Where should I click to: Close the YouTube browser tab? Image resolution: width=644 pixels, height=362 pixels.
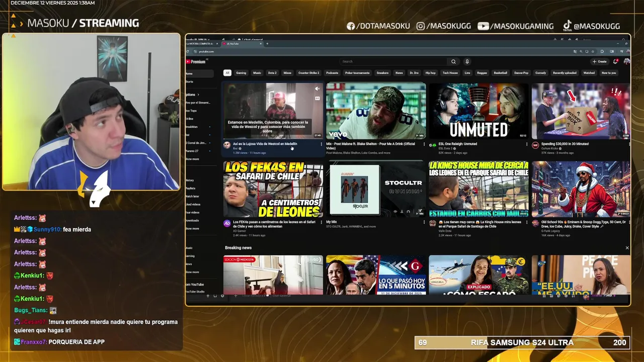coord(261,44)
